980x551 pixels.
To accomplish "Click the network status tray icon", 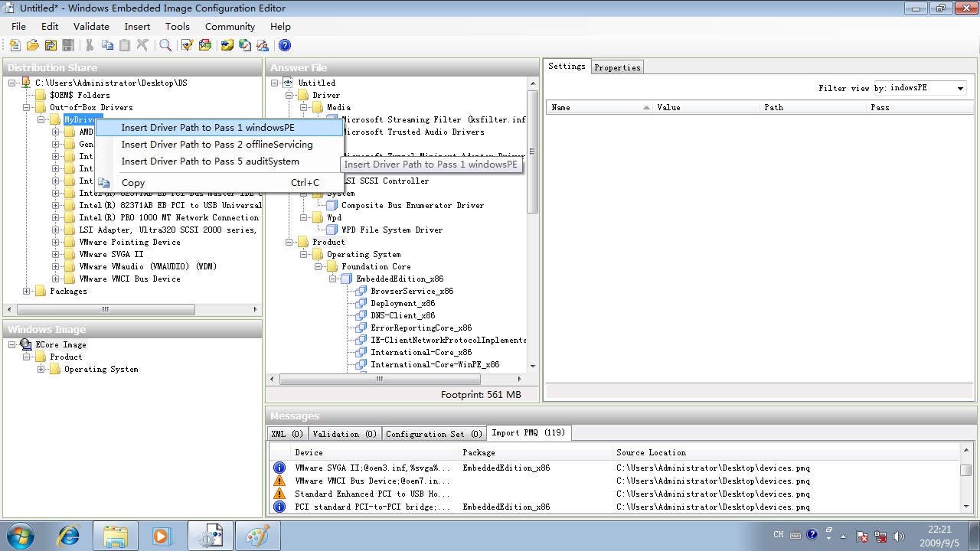I will click(x=880, y=536).
